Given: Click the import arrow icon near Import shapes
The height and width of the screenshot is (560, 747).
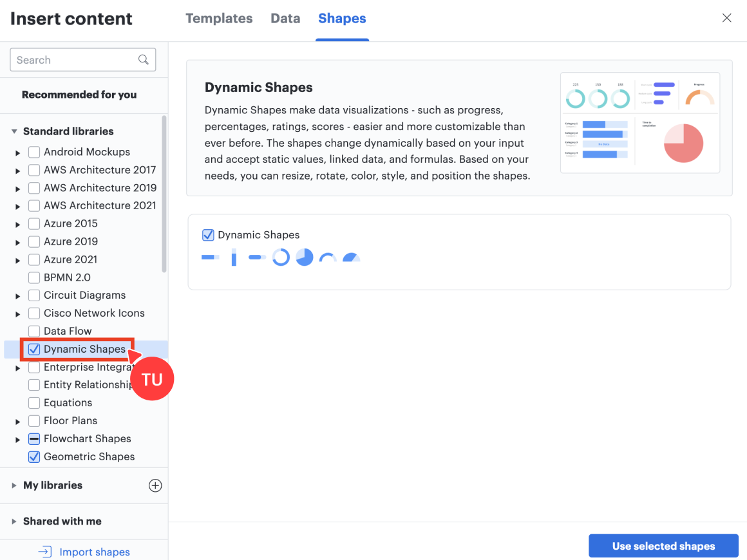Looking at the screenshot, I should click(44, 552).
